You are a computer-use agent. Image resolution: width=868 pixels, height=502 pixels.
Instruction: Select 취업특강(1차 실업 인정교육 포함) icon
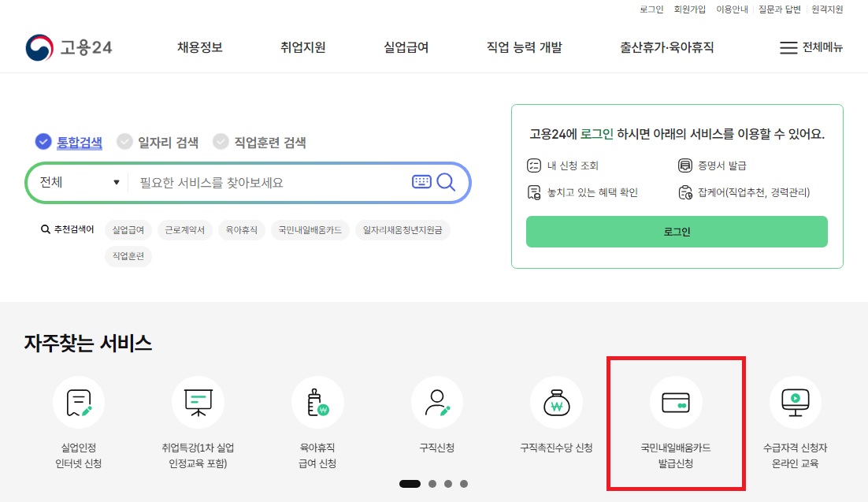coord(198,402)
